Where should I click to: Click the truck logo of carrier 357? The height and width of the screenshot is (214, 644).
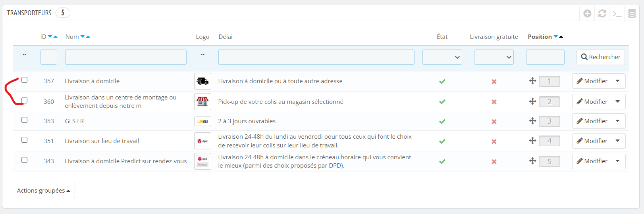click(x=202, y=81)
